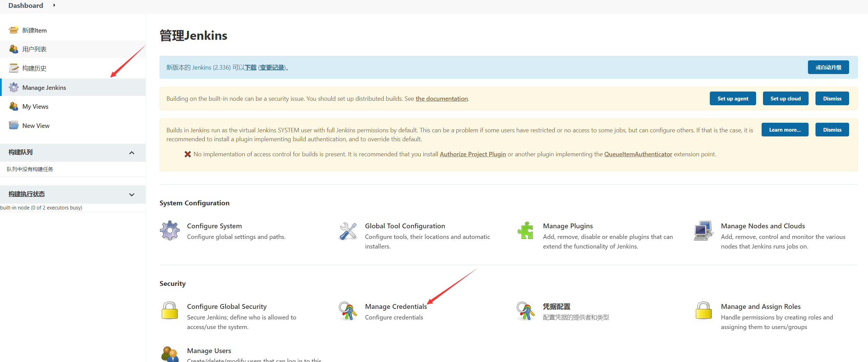The height and width of the screenshot is (362, 868).
Task: Open Manage Credentials title
Action: (396, 306)
